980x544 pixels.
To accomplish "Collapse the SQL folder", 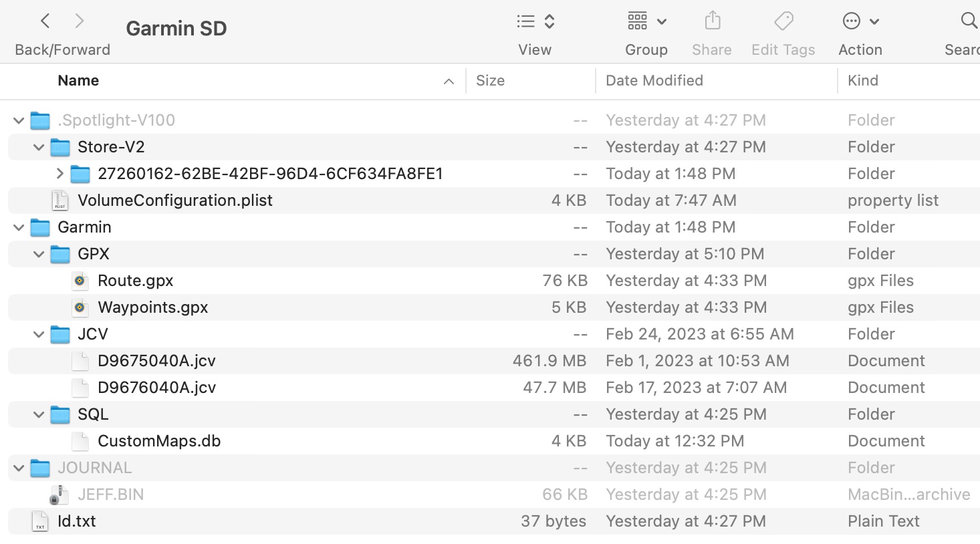I will click(x=39, y=415).
